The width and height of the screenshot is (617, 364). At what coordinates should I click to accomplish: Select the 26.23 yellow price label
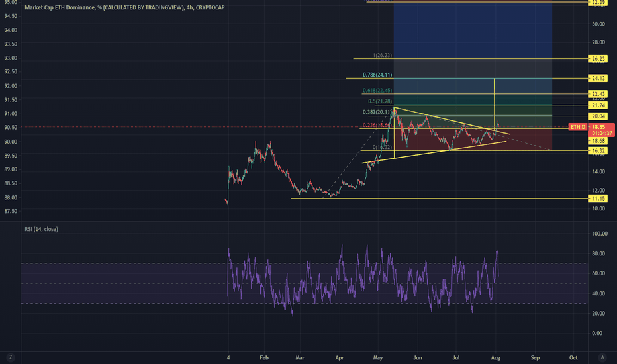pos(598,59)
